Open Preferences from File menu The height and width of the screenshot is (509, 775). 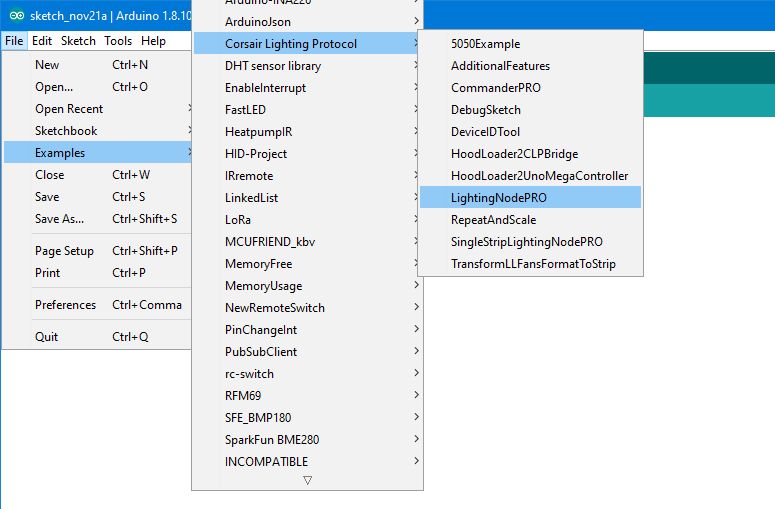point(97,305)
